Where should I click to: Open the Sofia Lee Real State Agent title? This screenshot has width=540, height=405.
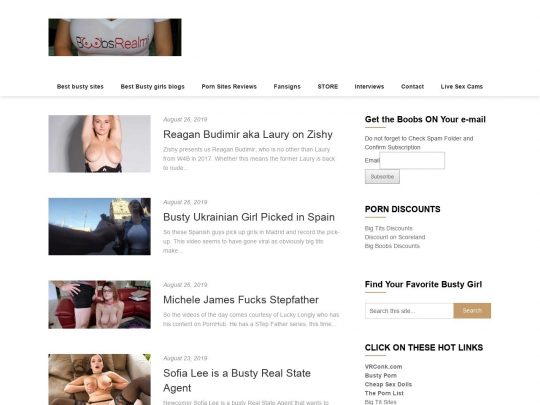237,381
